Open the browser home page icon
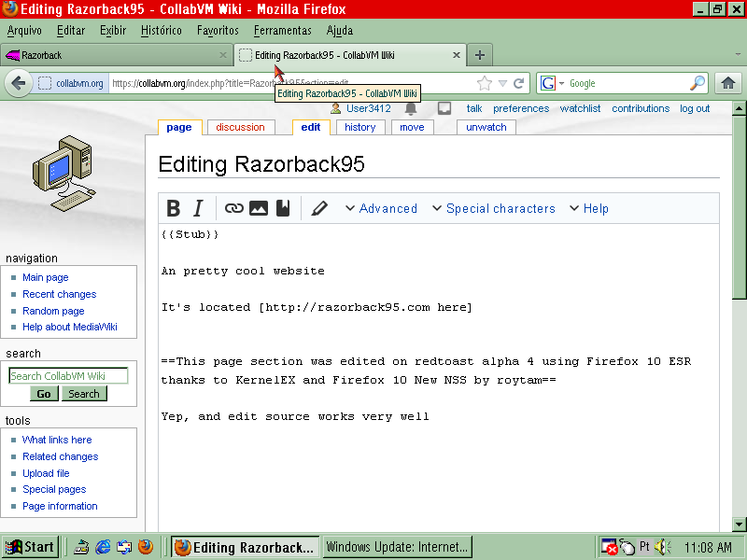Viewport: 747px width, 560px height. pyautogui.click(x=728, y=83)
